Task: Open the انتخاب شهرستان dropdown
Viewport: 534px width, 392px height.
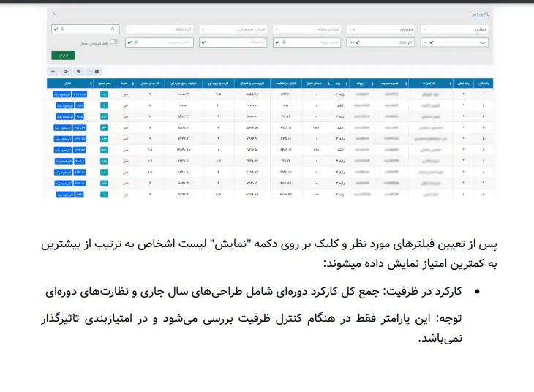Action: [233, 29]
